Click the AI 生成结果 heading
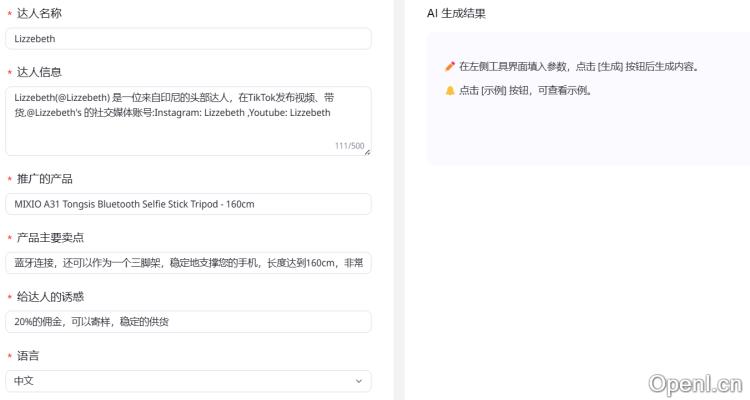The width and height of the screenshot is (750, 400). [456, 14]
